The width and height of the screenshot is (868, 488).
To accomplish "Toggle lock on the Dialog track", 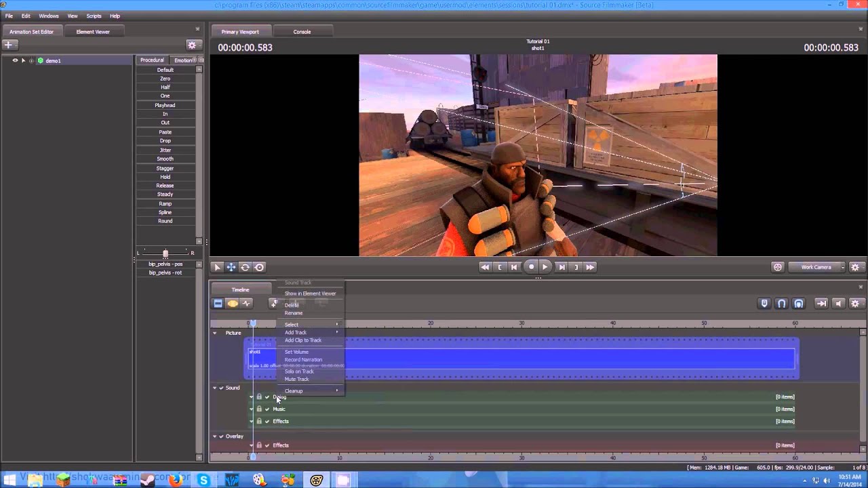I will 259,397.
